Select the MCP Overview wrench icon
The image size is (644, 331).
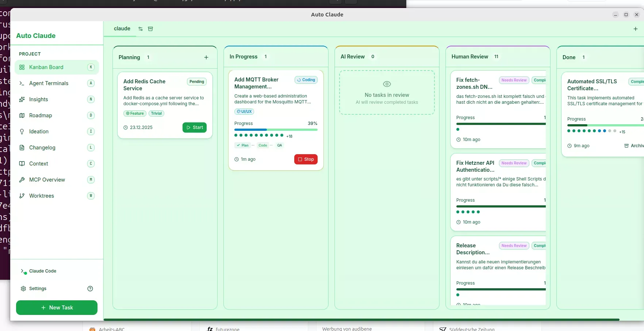(x=23, y=180)
